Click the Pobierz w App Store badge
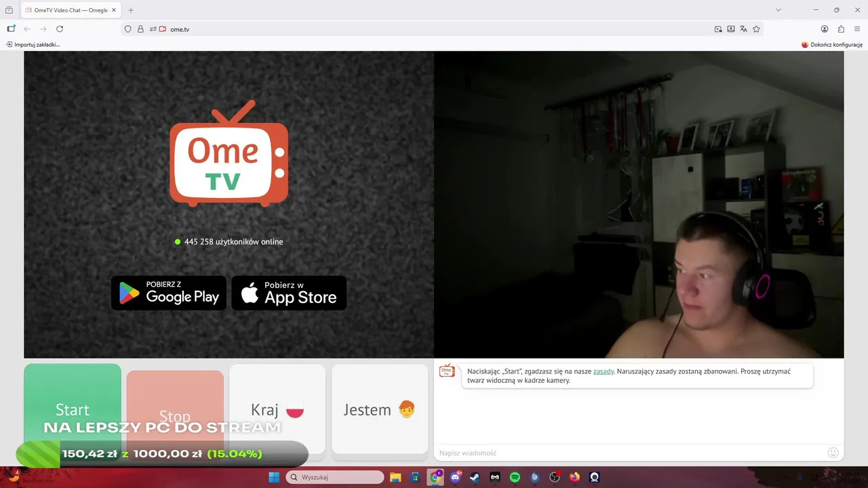This screenshot has height=488, width=868. (289, 293)
